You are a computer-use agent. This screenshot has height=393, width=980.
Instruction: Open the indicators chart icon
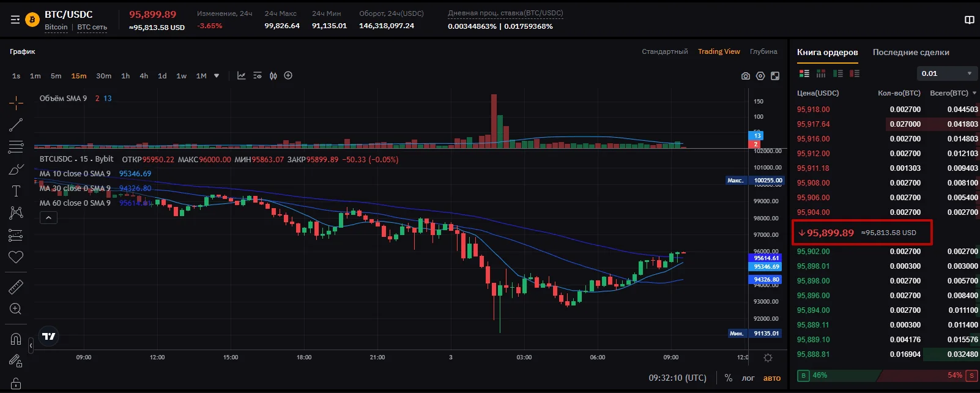pos(242,76)
